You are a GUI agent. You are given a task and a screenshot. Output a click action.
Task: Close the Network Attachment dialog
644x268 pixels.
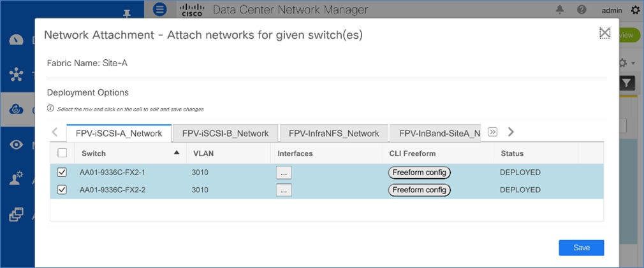click(604, 32)
